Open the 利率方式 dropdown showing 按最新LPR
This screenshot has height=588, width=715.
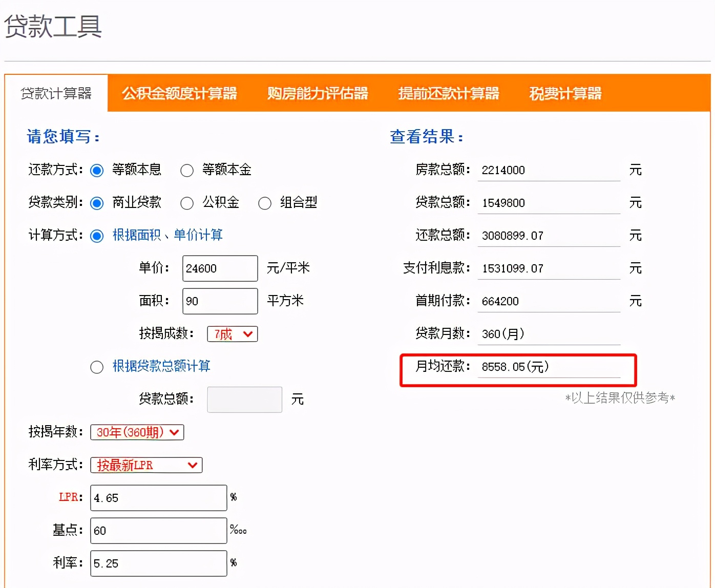[146, 465]
